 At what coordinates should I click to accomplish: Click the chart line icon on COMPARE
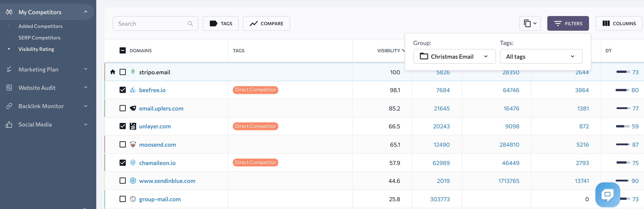click(253, 24)
